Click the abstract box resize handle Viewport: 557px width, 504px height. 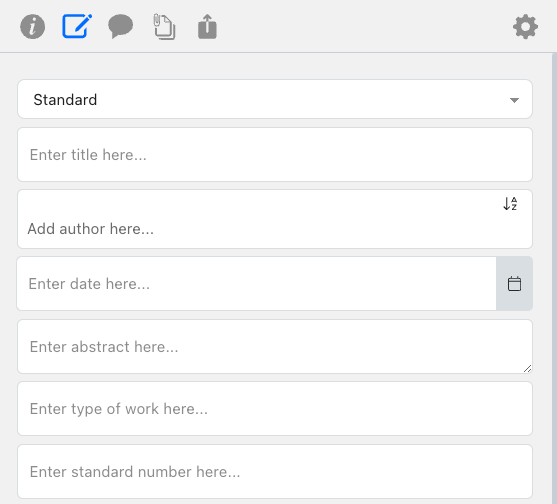pyautogui.click(x=528, y=369)
